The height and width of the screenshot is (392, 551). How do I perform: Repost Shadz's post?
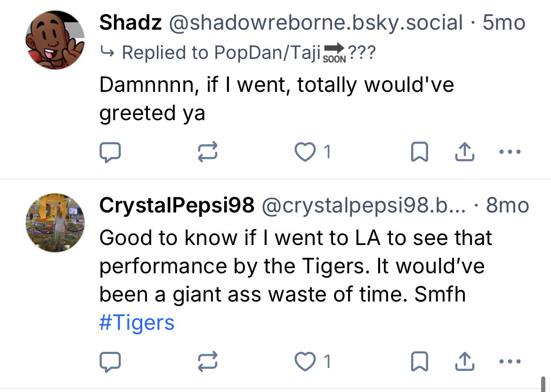tap(208, 152)
